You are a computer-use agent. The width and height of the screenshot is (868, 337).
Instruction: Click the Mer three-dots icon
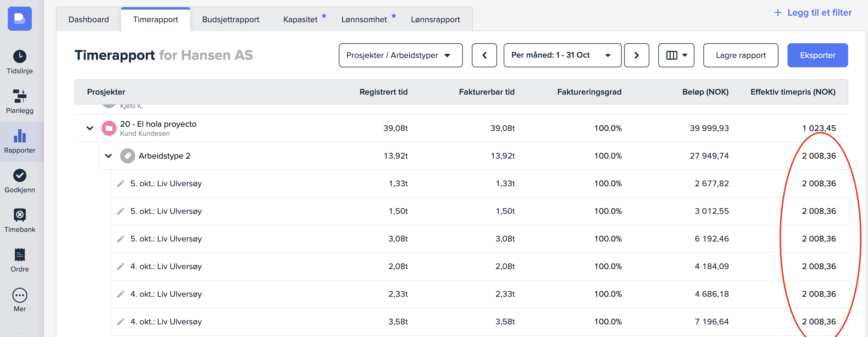click(x=20, y=295)
